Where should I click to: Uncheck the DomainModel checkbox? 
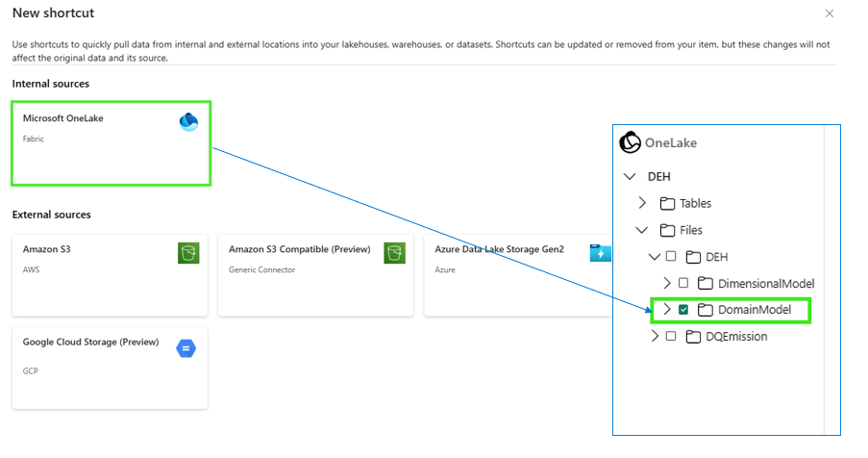pyautogui.click(x=683, y=310)
